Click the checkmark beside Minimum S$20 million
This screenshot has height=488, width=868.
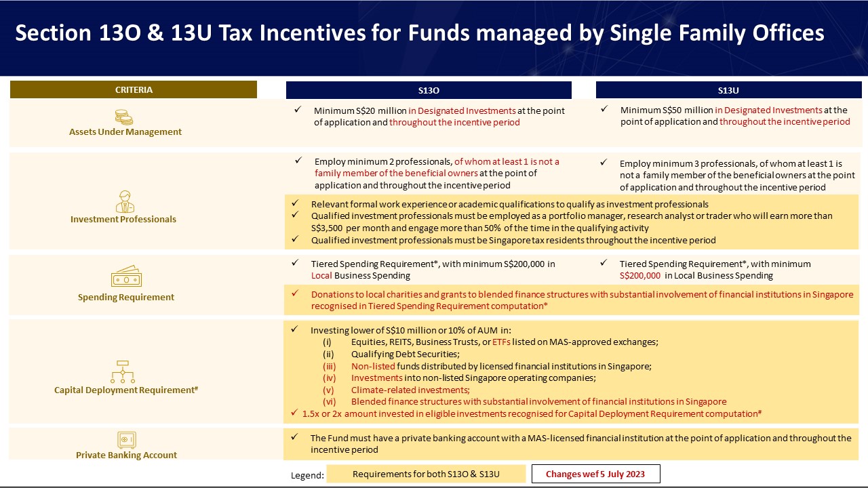point(298,109)
